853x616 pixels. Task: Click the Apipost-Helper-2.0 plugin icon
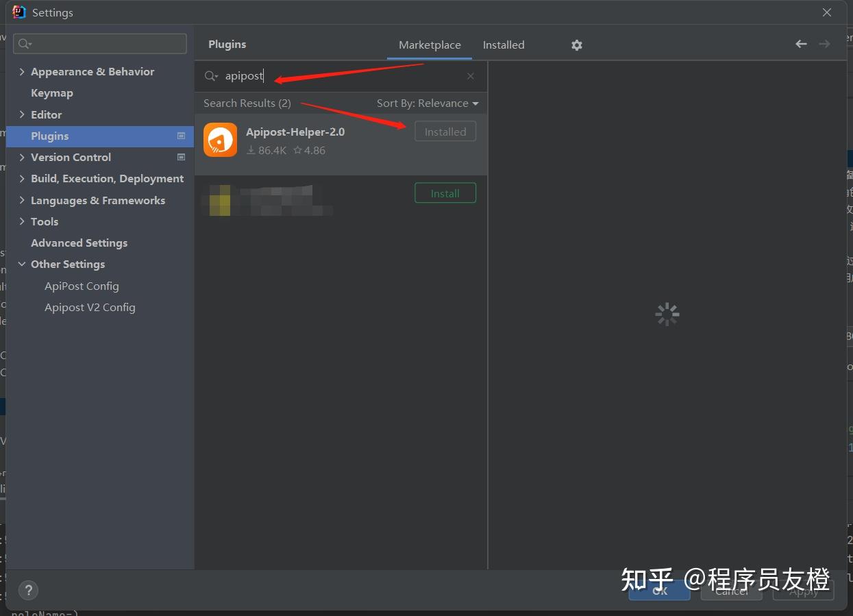click(x=221, y=140)
